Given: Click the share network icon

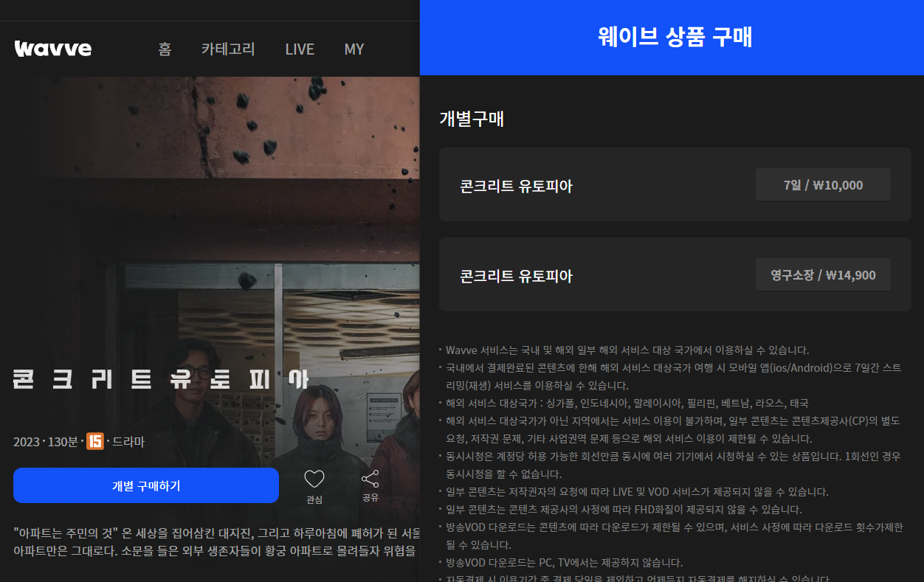Looking at the screenshot, I should [x=370, y=478].
